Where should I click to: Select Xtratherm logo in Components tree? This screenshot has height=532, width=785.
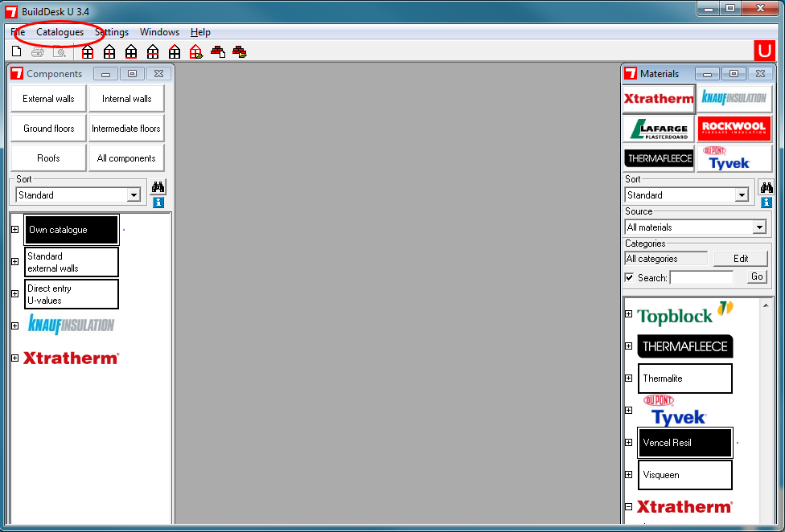click(x=71, y=358)
